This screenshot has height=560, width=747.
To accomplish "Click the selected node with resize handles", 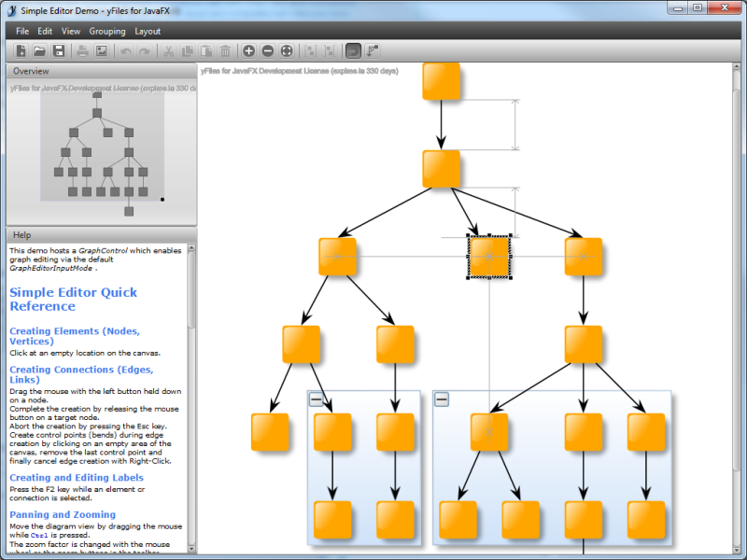I will (489, 257).
